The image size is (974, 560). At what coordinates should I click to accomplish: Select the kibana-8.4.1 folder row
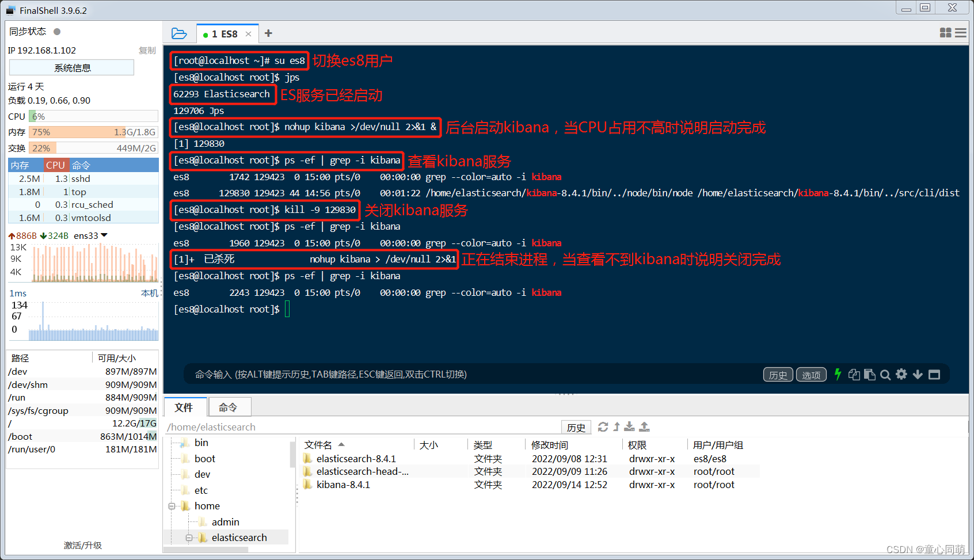pyautogui.click(x=530, y=485)
